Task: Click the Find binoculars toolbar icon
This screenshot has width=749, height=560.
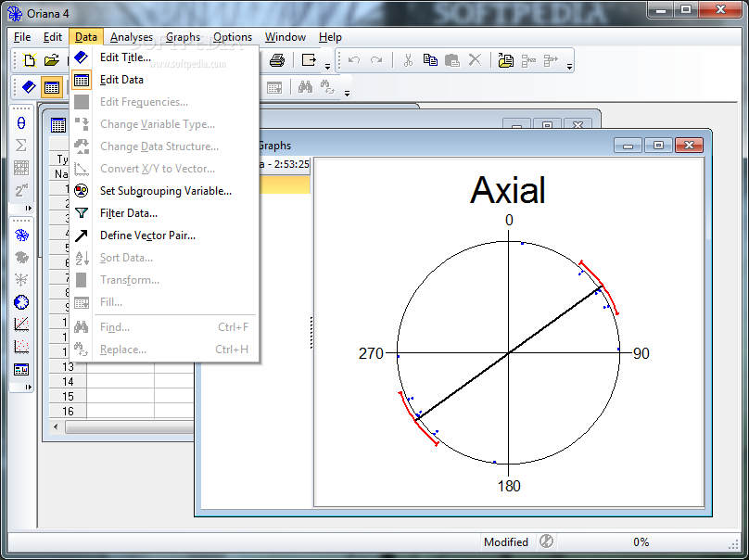Action: (x=305, y=87)
